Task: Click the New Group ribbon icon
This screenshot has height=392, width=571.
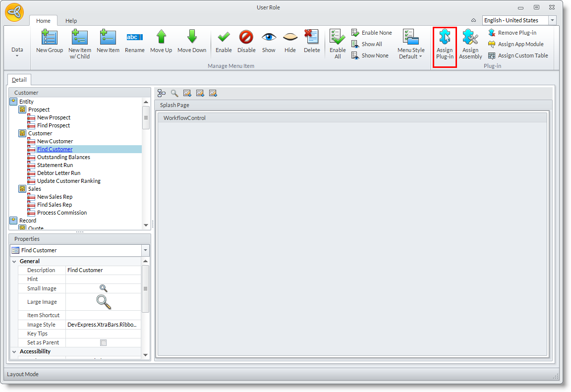Action: coord(50,38)
